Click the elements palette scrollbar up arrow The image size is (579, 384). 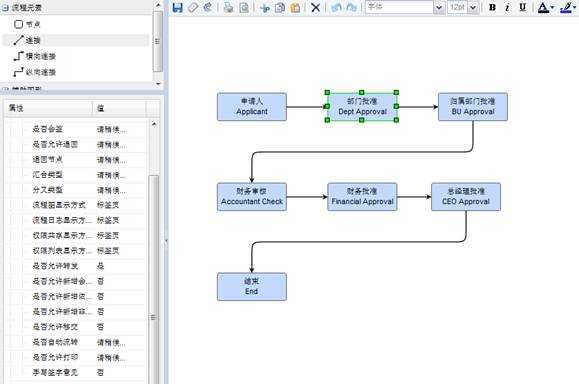click(x=158, y=5)
